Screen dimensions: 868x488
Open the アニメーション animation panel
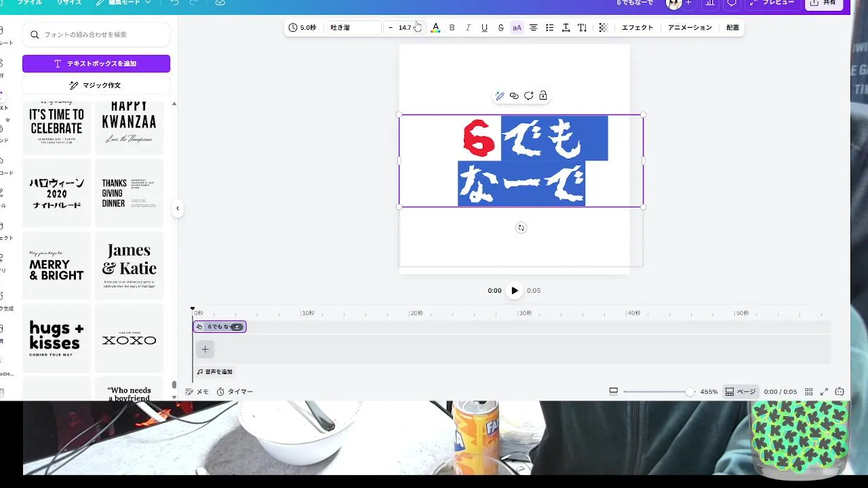[690, 28]
